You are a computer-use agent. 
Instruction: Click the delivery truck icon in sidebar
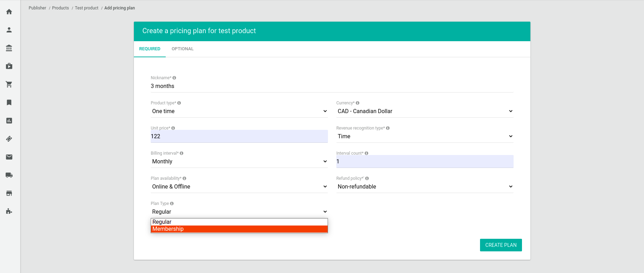(9, 175)
